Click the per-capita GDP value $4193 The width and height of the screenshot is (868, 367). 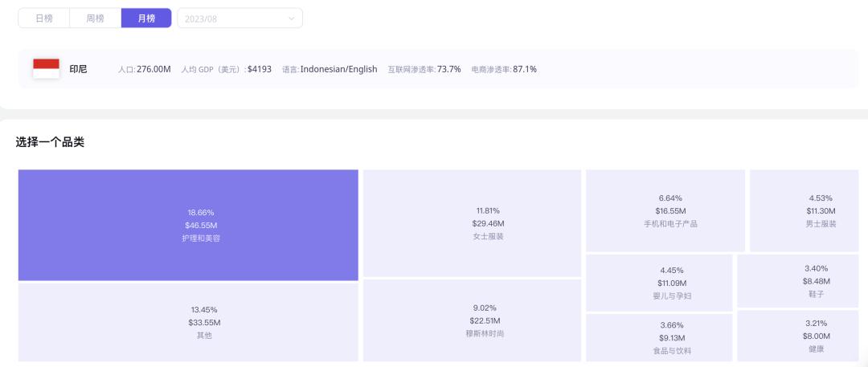pyautogui.click(x=260, y=69)
